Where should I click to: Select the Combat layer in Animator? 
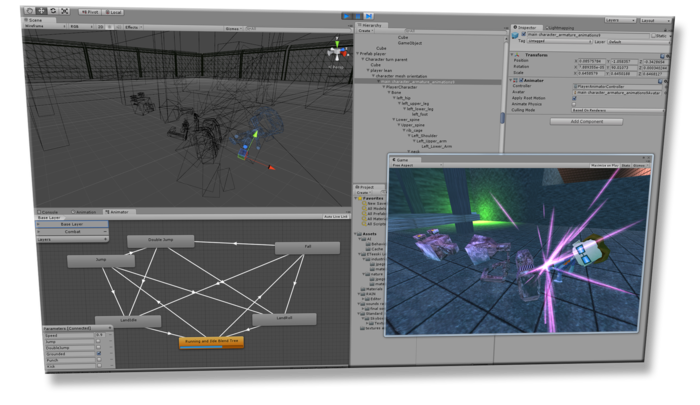72,232
